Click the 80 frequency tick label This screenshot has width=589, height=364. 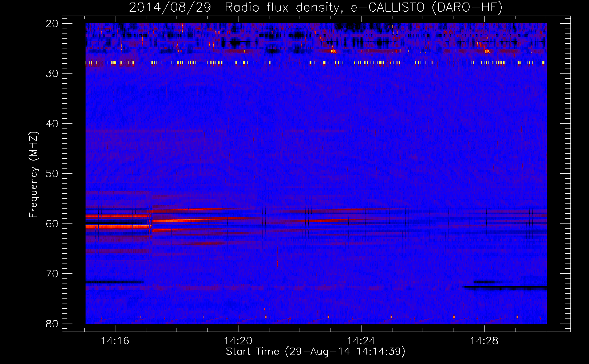point(52,324)
